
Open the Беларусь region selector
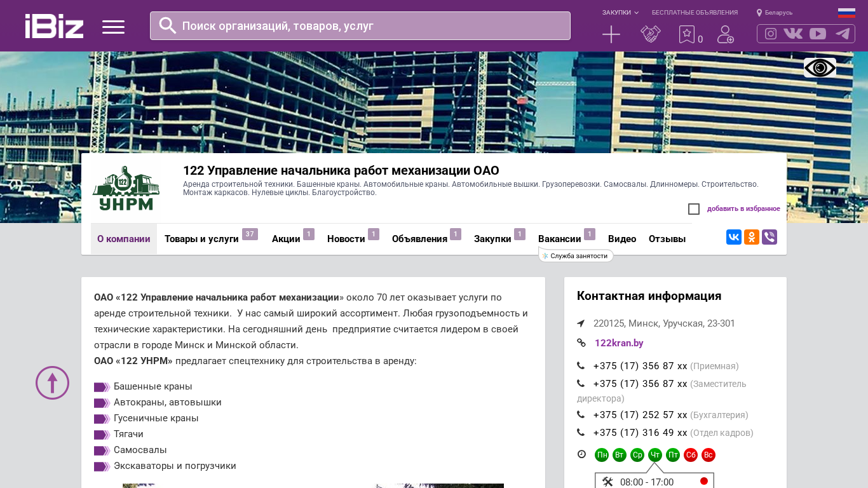[775, 13]
